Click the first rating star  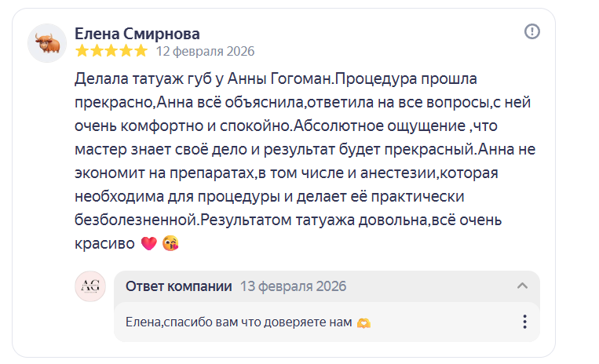(82, 51)
